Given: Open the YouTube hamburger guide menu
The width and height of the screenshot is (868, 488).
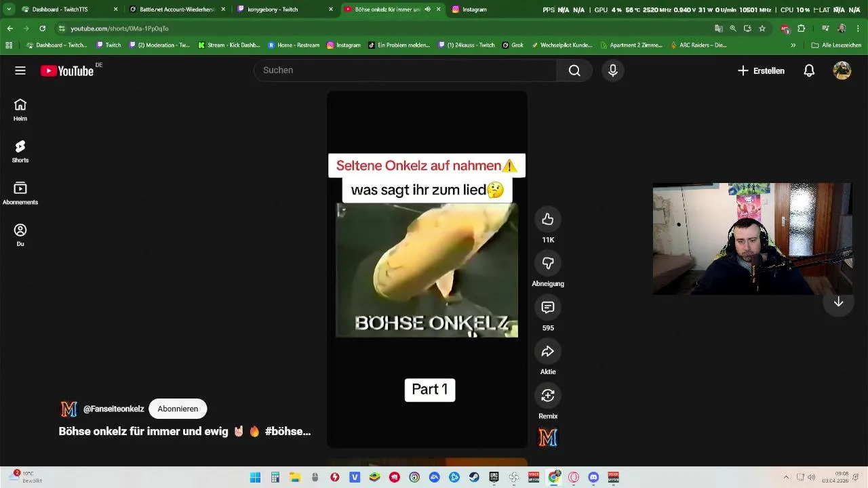Looking at the screenshot, I should click(x=20, y=70).
